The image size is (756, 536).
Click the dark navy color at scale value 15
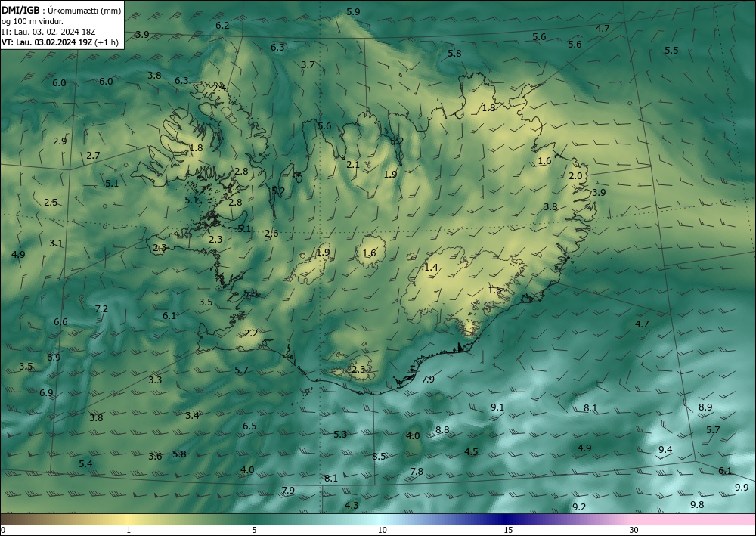click(508, 519)
